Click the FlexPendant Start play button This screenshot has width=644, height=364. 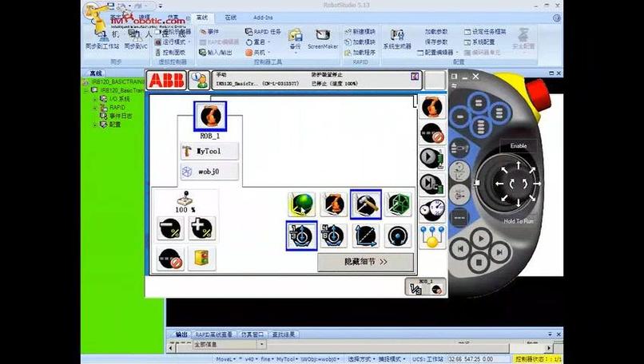(481, 239)
